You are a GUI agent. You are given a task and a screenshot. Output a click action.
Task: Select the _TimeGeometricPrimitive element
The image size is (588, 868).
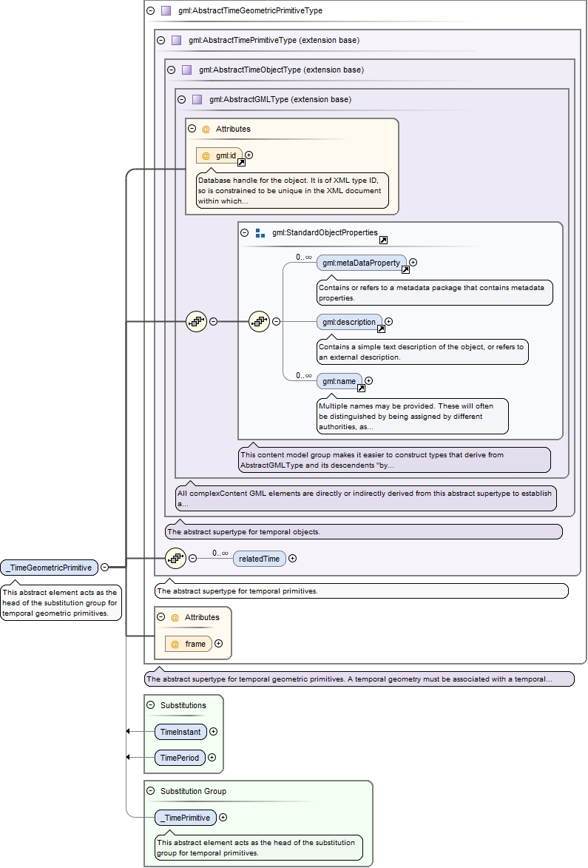pyautogui.click(x=50, y=568)
